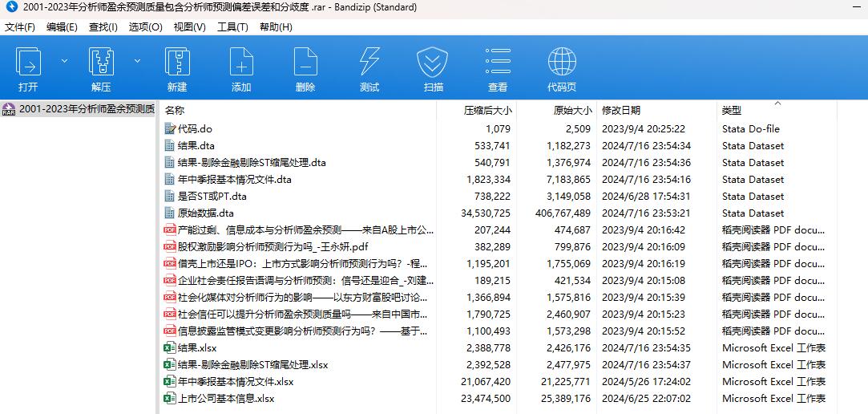Select file name 代码.do
Viewport: 868px width, 414px height.
tap(195, 129)
